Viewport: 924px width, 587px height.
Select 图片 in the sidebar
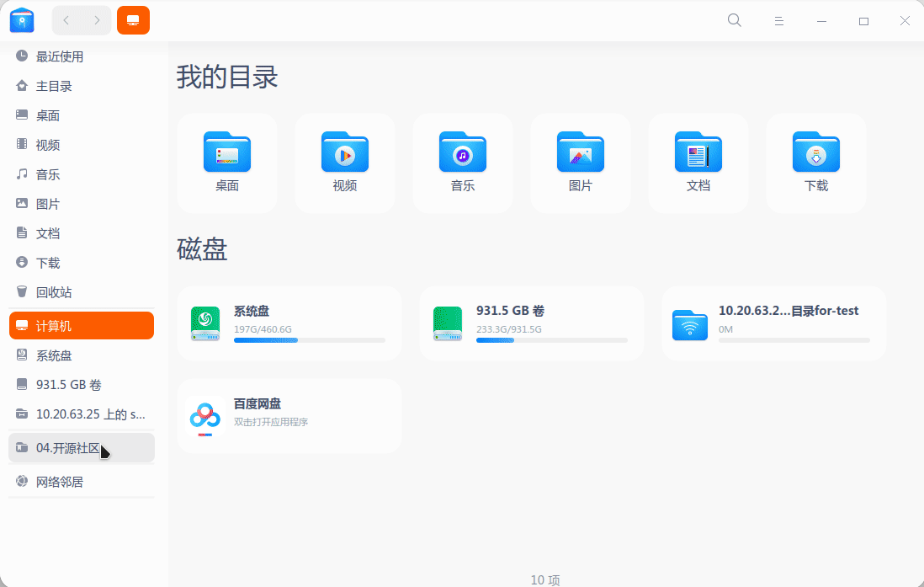pos(82,204)
